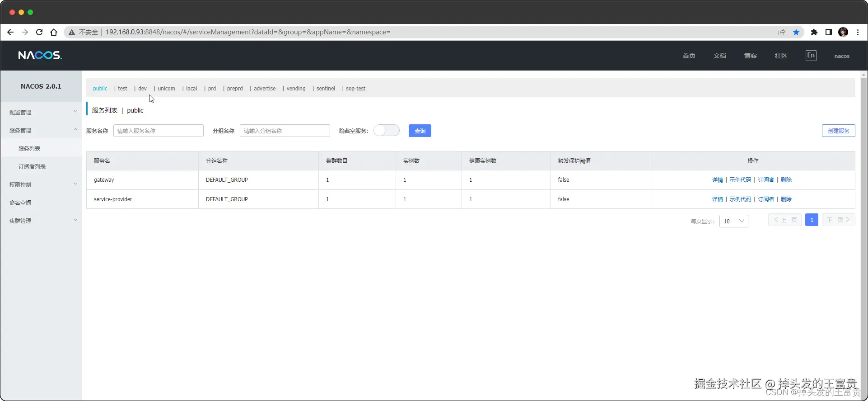Select the advertise namespace tab

[x=265, y=89]
